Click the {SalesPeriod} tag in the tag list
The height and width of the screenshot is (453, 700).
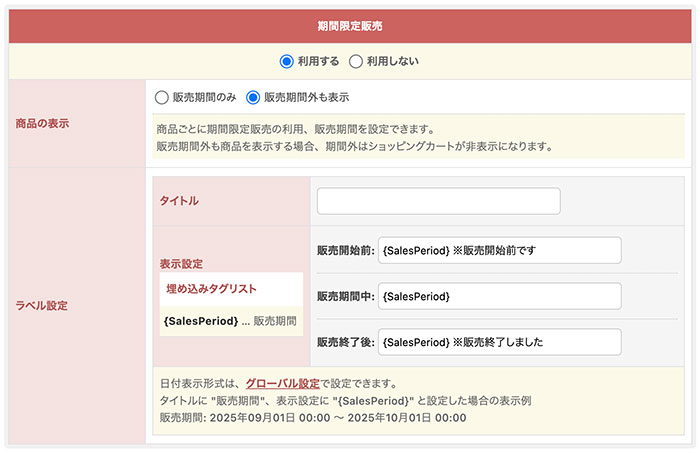pyautogui.click(x=200, y=321)
